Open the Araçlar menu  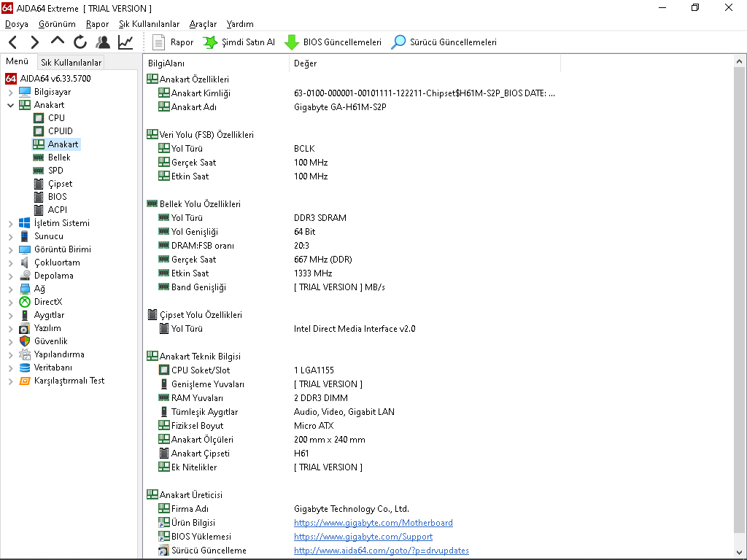203,24
